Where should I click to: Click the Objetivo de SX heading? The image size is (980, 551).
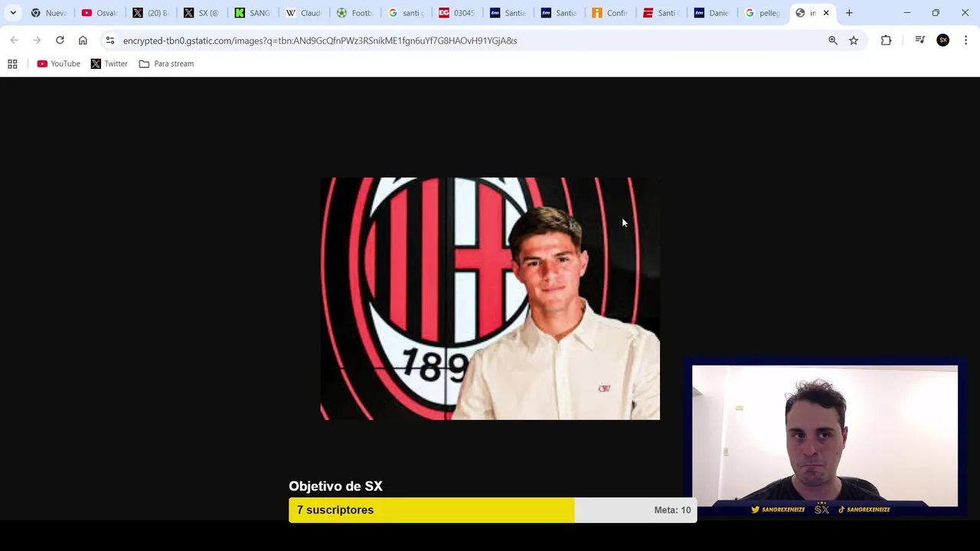(x=335, y=486)
